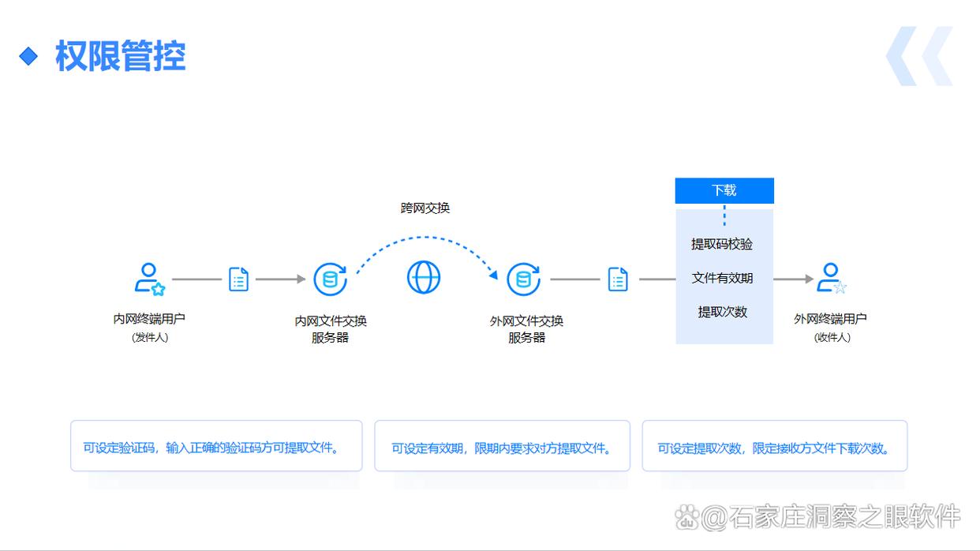The image size is (980, 551).
Task: Select the extraction count limit description box
Action: [x=774, y=447]
